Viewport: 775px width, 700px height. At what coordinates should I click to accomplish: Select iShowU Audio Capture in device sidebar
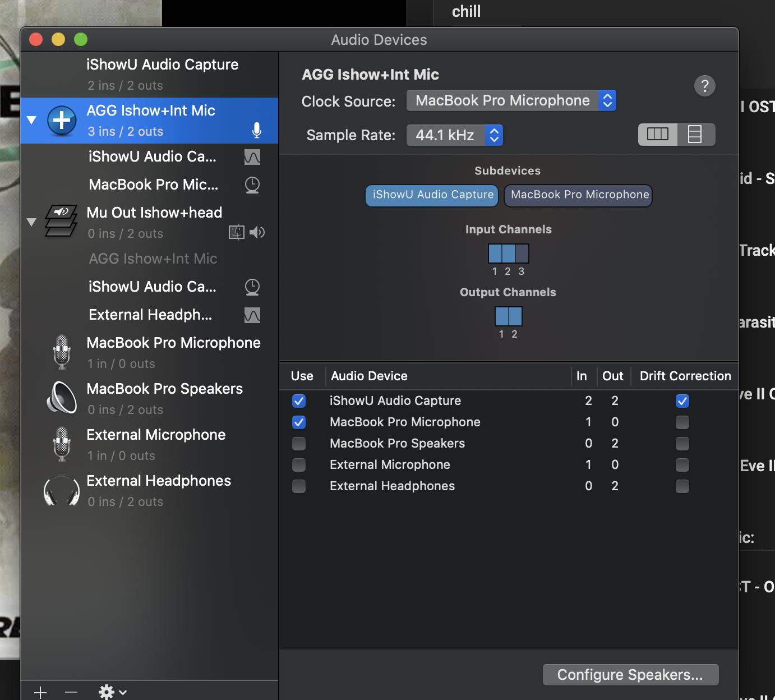point(149,75)
